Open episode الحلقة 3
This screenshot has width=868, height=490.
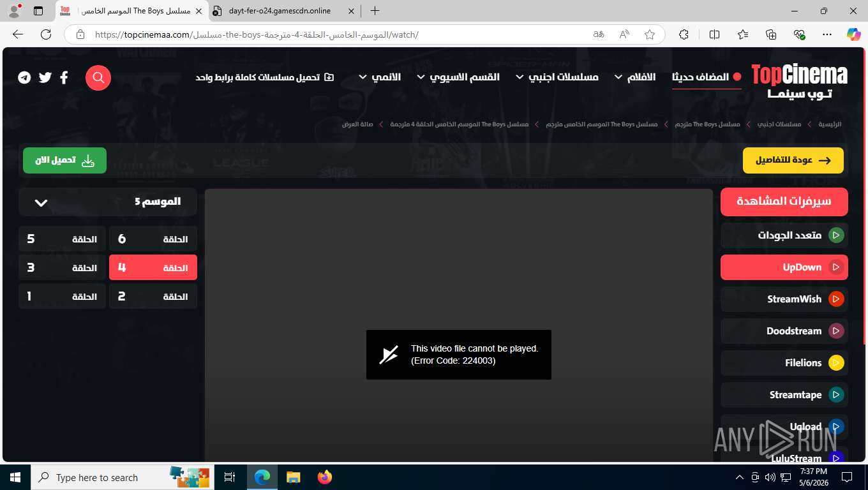click(x=62, y=268)
